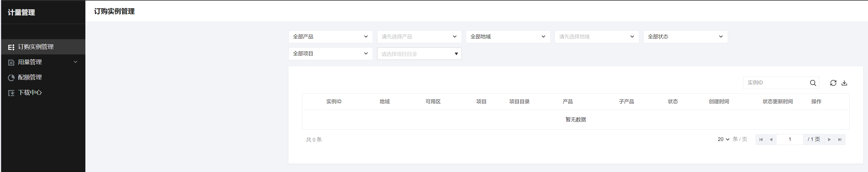Expand the 用量管理 sidebar submenu

[43, 62]
